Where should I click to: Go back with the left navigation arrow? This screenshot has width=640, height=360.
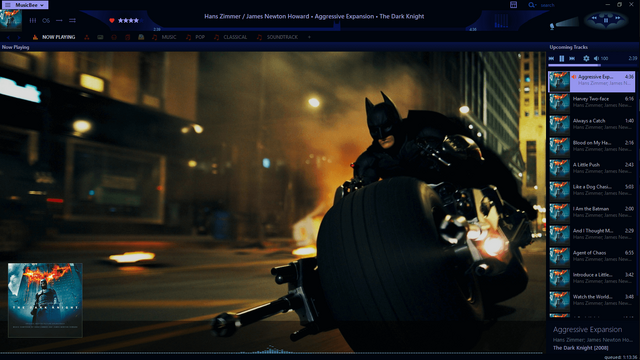8,37
